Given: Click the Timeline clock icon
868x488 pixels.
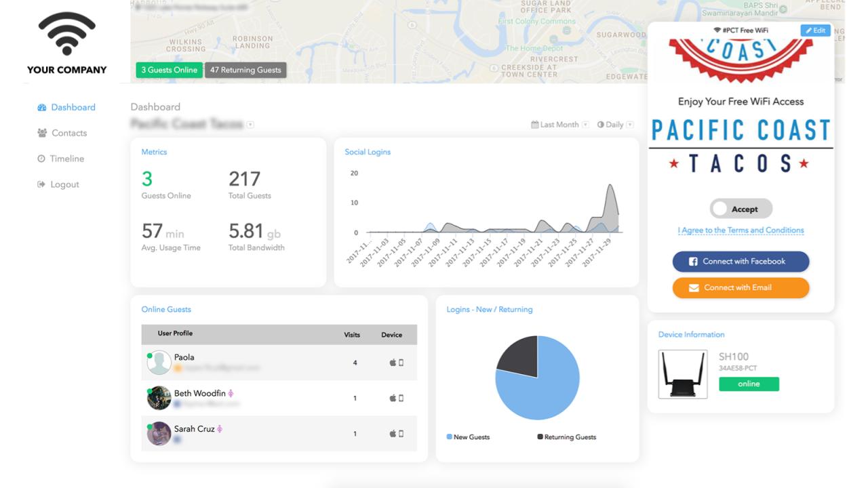Looking at the screenshot, I should (x=41, y=159).
